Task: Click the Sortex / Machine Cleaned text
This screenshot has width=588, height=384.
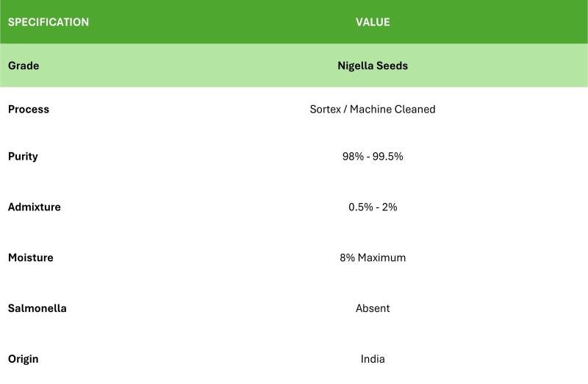Action: click(x=373, y=109)
